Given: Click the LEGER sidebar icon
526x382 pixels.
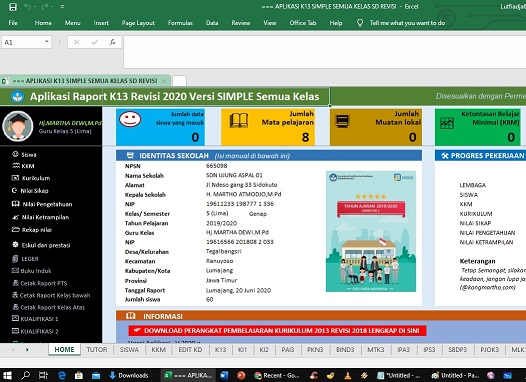Looking at the screenshot, I should [15, 259].
